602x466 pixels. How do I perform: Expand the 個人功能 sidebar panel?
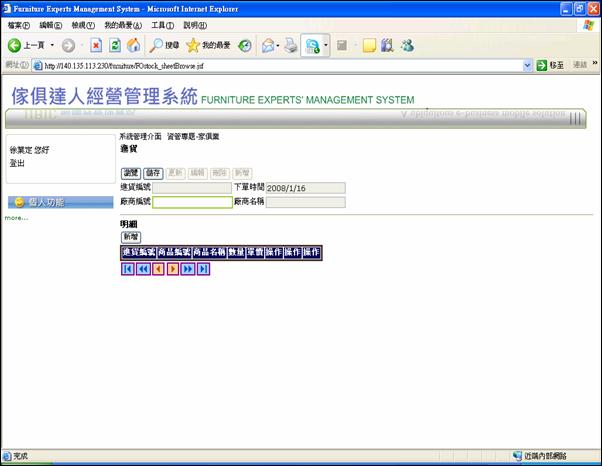[60, 202]
